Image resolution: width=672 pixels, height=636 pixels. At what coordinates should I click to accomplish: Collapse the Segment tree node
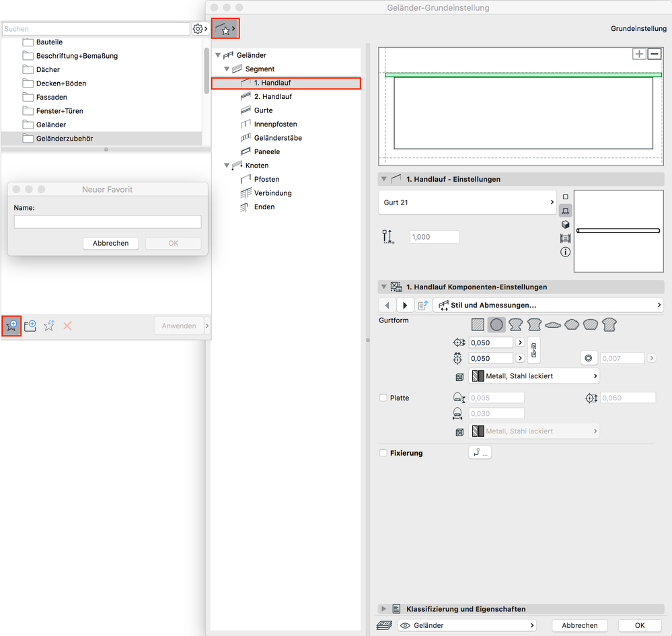pos(227,69)
